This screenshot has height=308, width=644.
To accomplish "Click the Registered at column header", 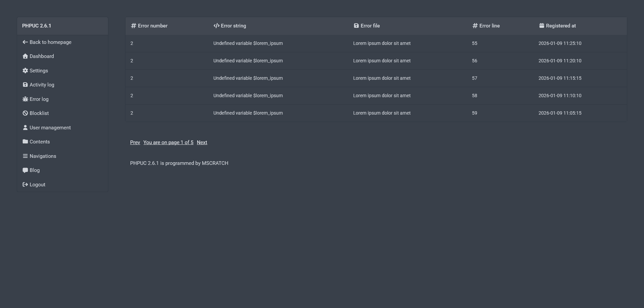I will click(560, 26).
